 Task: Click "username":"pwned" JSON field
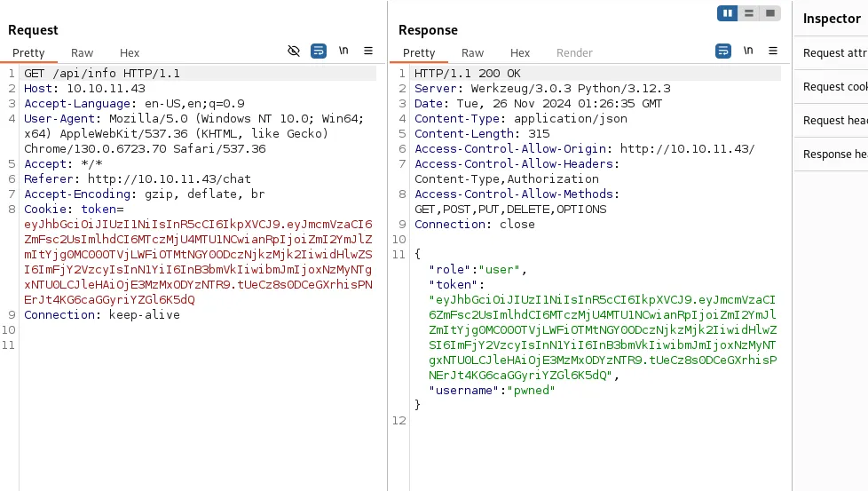click(492, 391)
